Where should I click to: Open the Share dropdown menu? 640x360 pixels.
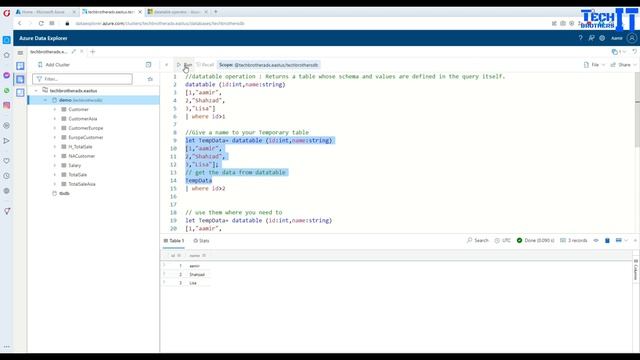pos(623,65)
